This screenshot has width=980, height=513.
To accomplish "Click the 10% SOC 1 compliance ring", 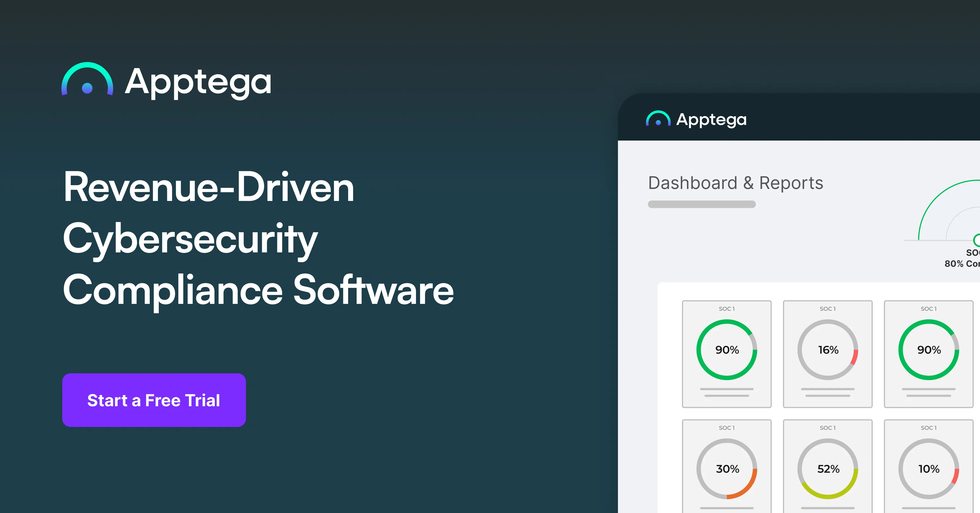I will 929,469.
